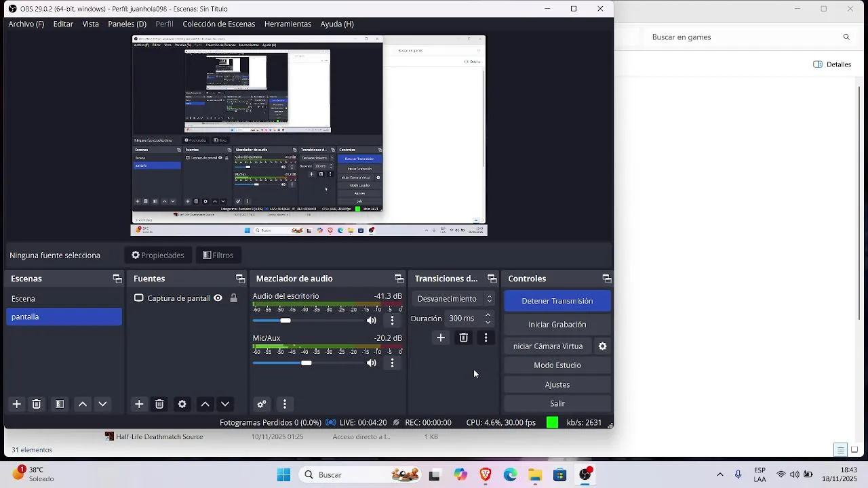
Task: Remove transition with trash icon
Action: click(464, 338)
